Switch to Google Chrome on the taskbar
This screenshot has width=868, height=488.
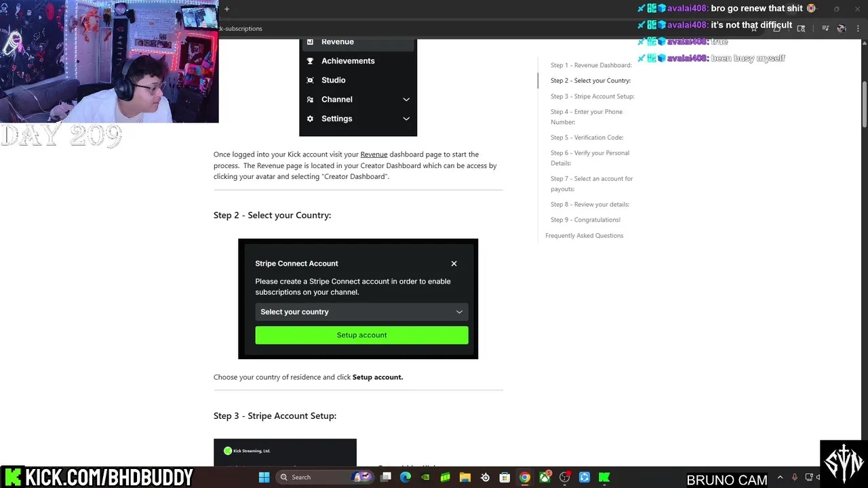coord(525,477)
